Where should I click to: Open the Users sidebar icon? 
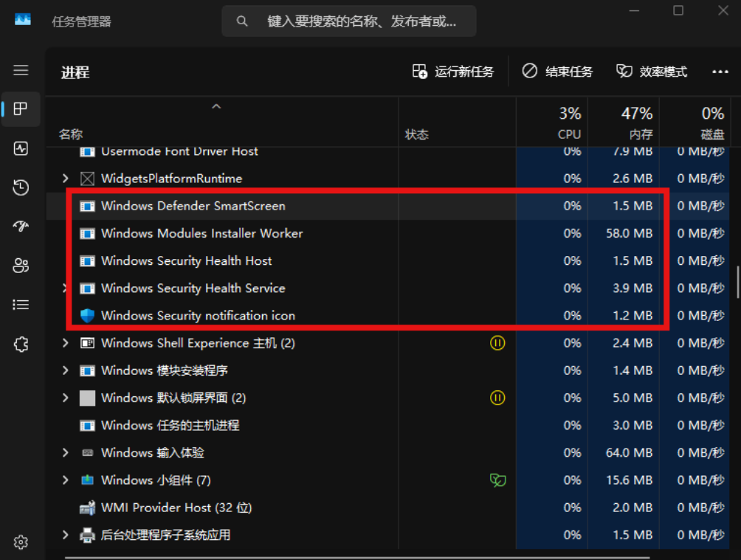(21, 266)
